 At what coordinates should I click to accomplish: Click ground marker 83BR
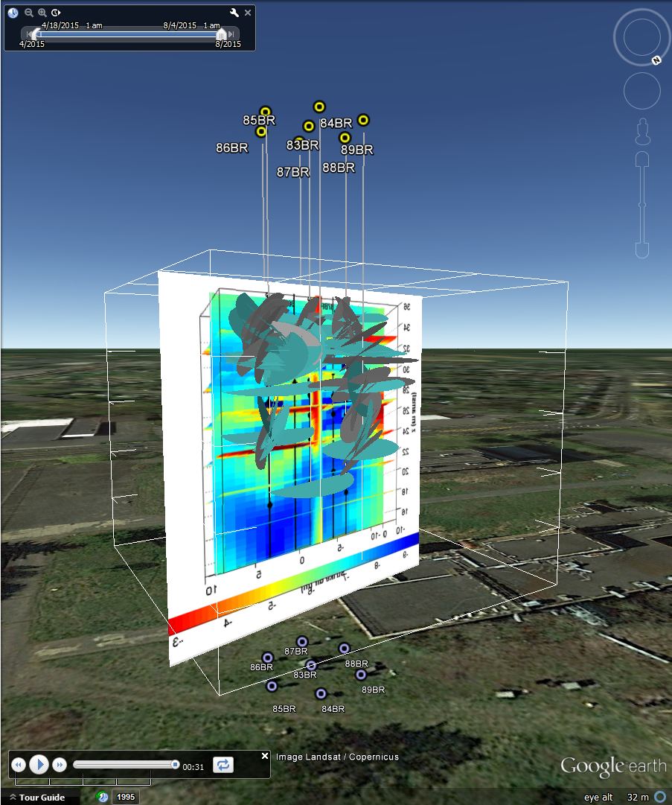tap(311, 665)
